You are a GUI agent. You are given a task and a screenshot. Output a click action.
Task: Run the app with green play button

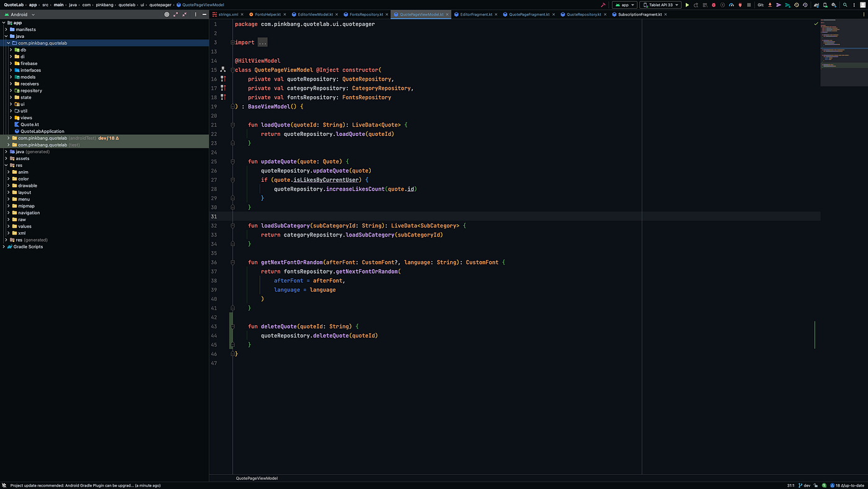point(687,5)
